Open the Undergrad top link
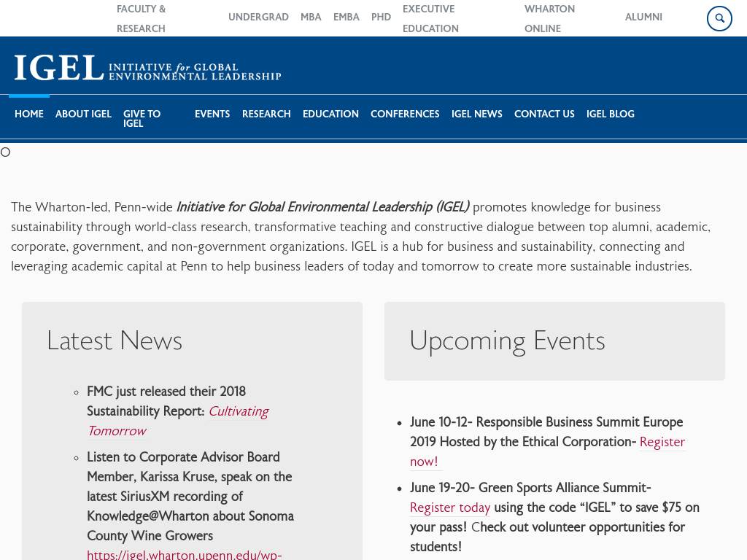747x560 pixels. [258, 17]
